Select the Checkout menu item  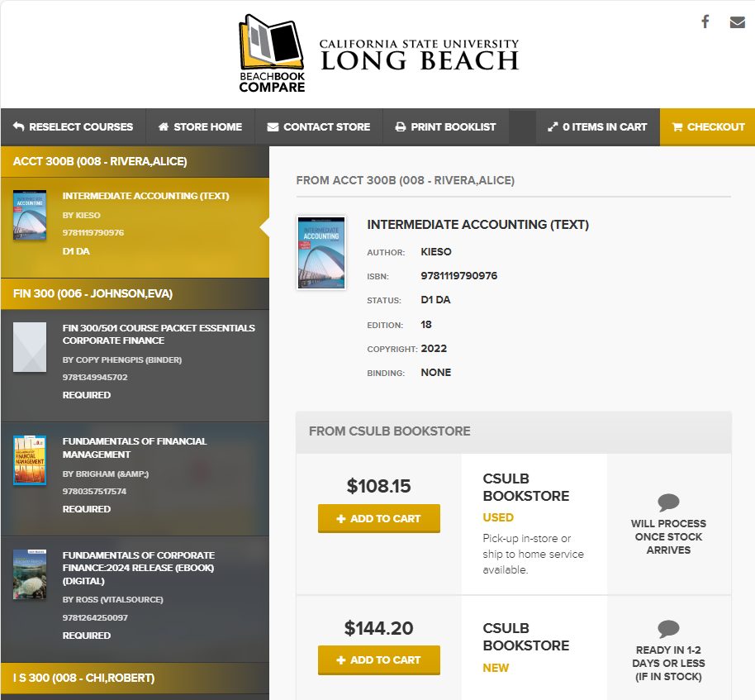tap(708, 126)
